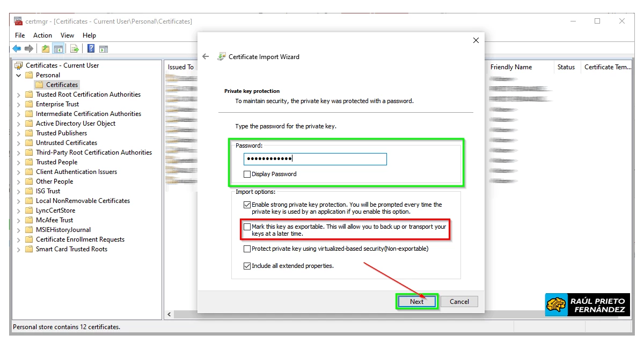Enable the Display Password checkbox

click(x=247, y=174)
